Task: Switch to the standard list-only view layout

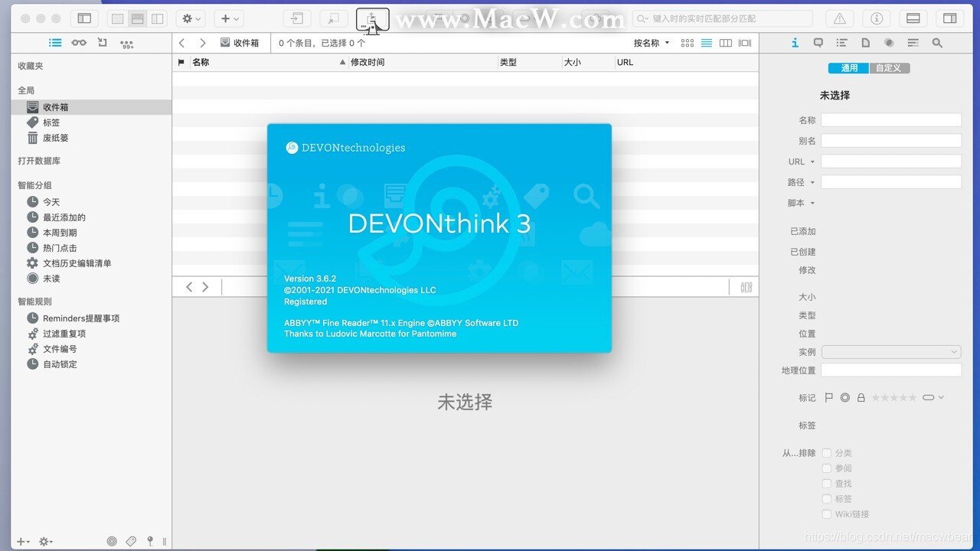Action: [x=118, y=18]
